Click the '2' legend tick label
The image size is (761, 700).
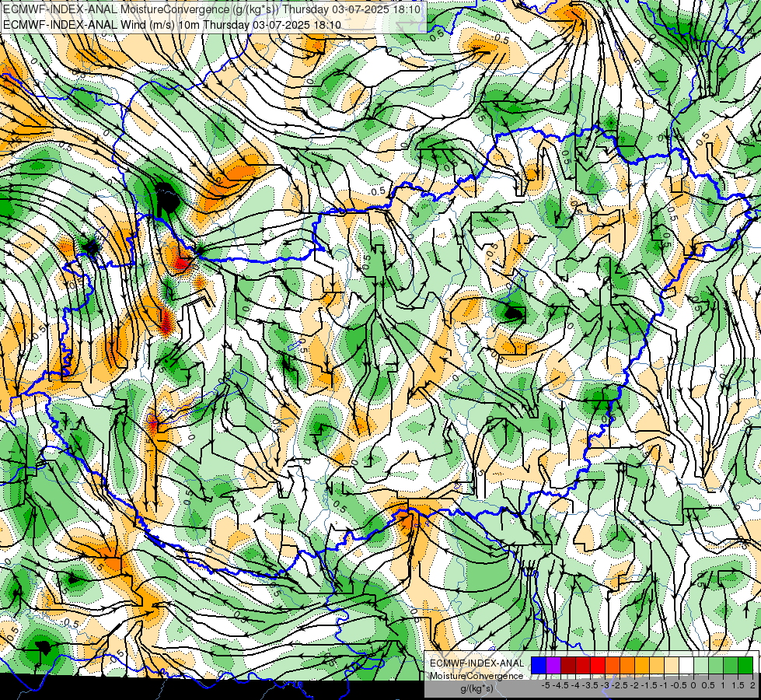[x=752, y=685]
